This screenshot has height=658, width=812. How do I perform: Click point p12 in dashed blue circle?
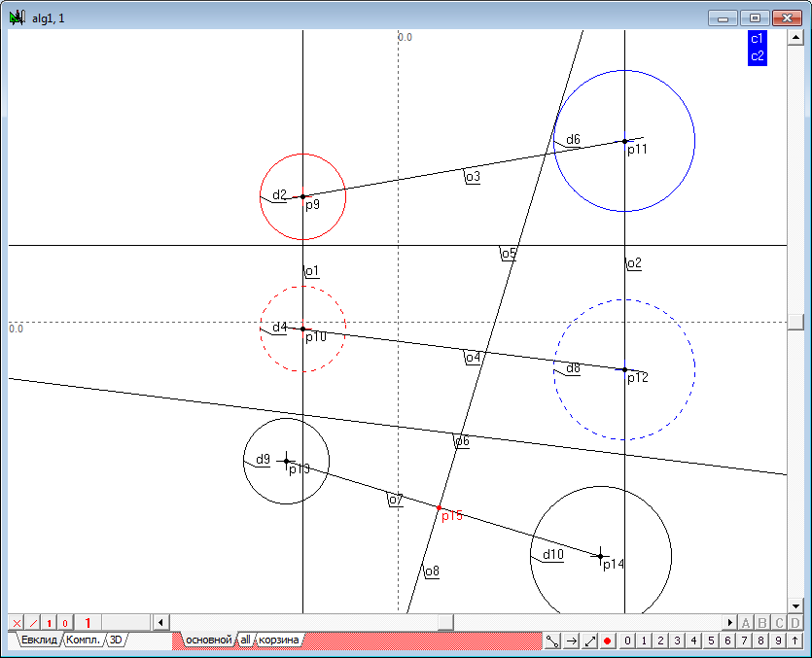click(624, 369)
